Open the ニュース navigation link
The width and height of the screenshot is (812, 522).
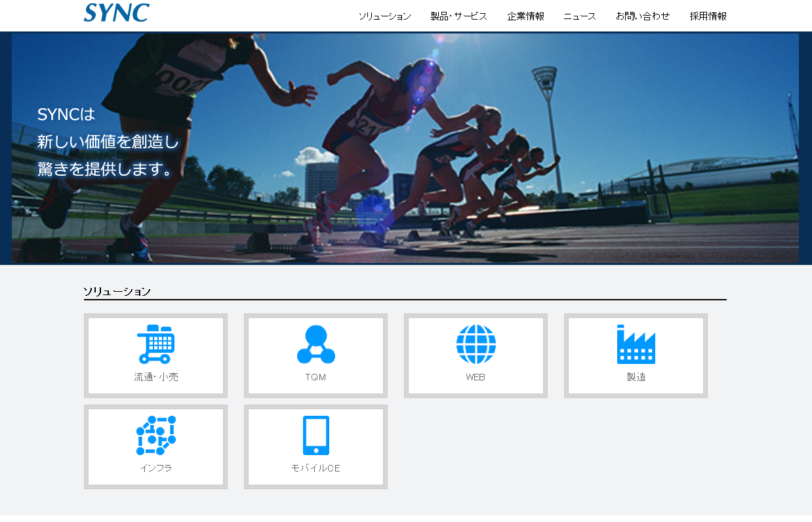pyautogui.click(x=580, y=16)
